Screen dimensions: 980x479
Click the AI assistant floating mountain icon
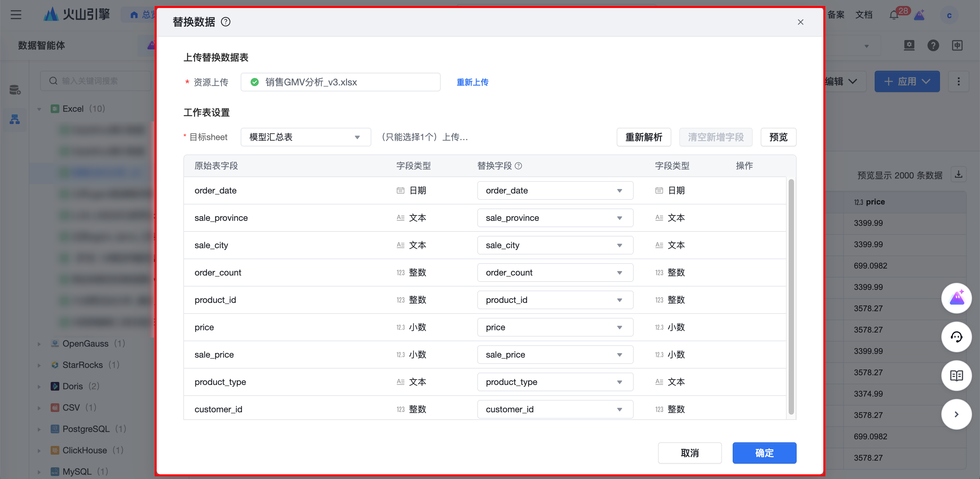[956, 298]
